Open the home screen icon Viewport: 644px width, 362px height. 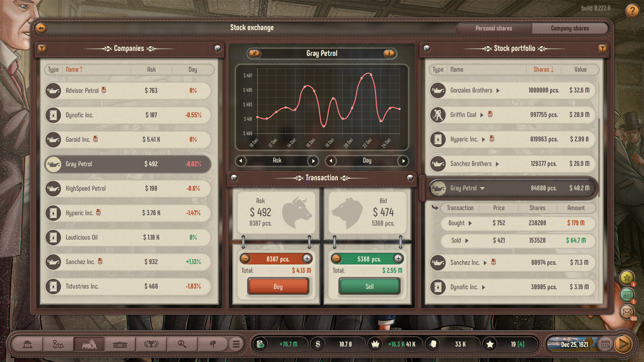28,344
